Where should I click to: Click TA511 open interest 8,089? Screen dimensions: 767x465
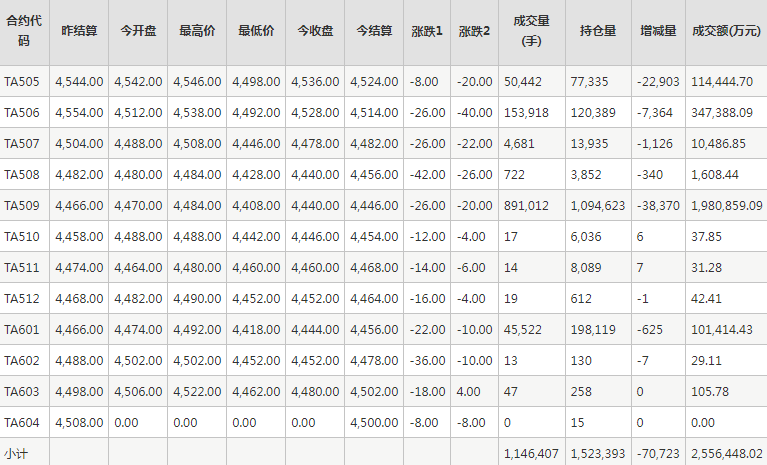pos(586,267)
